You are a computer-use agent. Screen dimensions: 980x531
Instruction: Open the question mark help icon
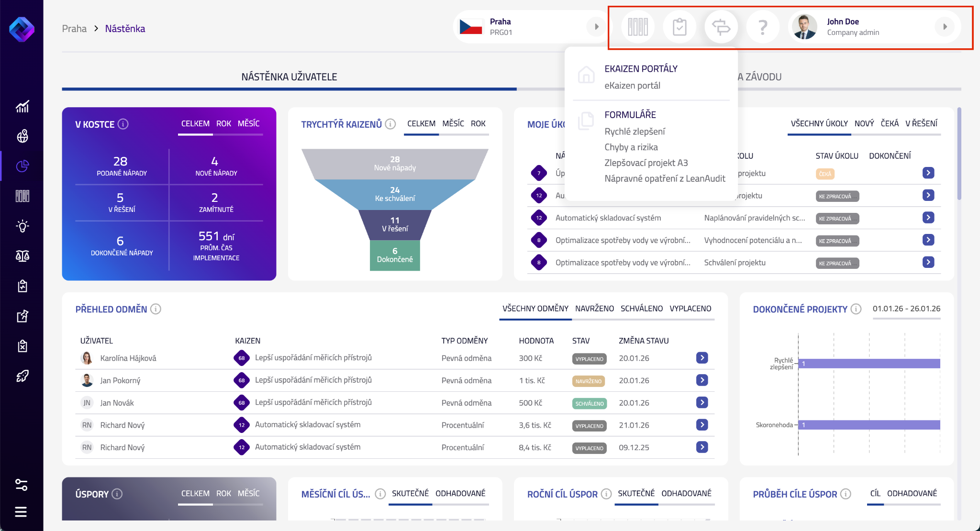pos(763,27)
